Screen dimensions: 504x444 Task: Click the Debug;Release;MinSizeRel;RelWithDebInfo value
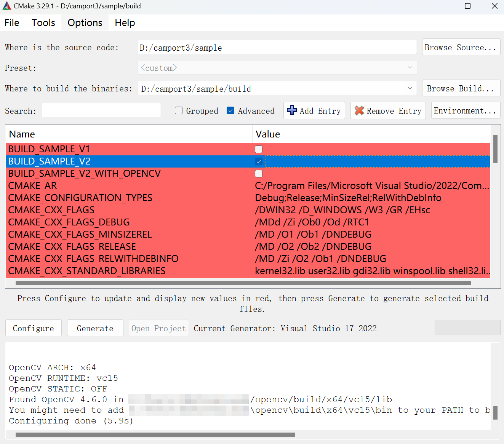348,198
